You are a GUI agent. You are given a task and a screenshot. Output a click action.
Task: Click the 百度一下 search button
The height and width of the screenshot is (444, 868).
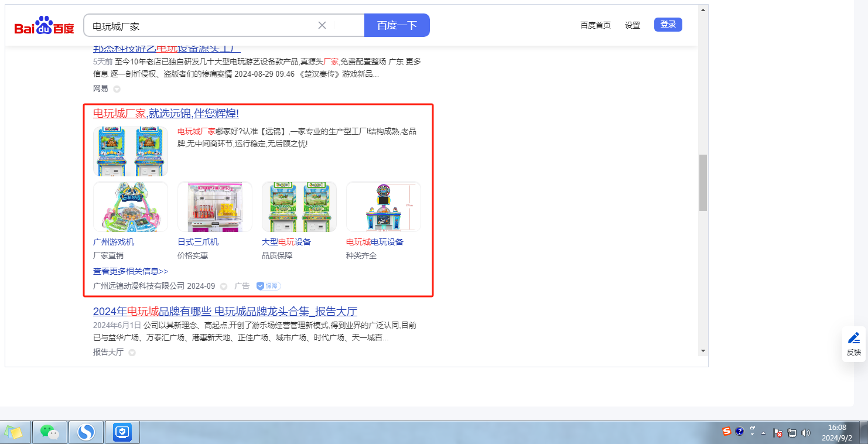point(397,25)
